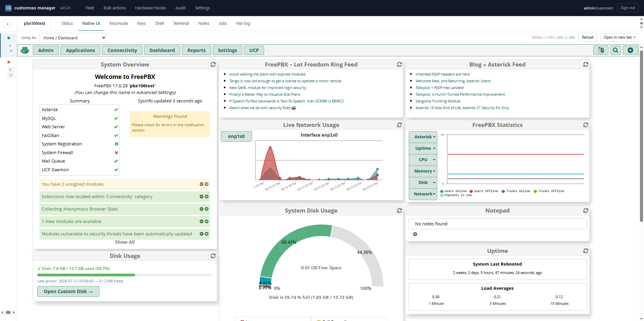Refresh the Uptime panel
The image size is (644, 321).
click(586, 251)
